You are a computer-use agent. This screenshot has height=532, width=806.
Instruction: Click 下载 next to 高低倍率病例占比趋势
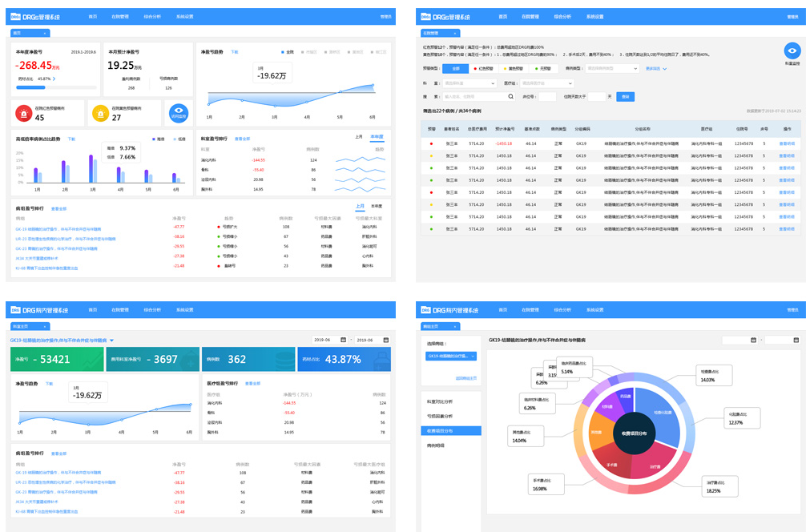pyautogui.click(x=71, y=139)
